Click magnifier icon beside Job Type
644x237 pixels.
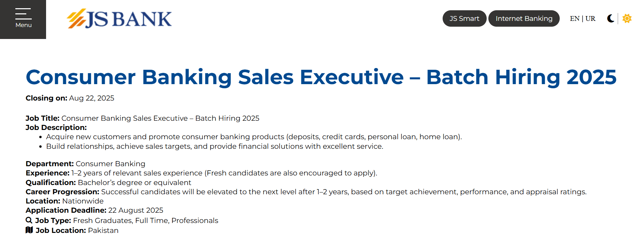click(x=29, y=220)
